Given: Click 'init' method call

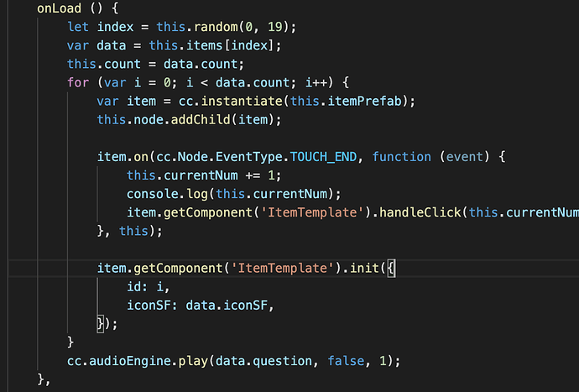Looking at the screenshot, I should (364, 268).
